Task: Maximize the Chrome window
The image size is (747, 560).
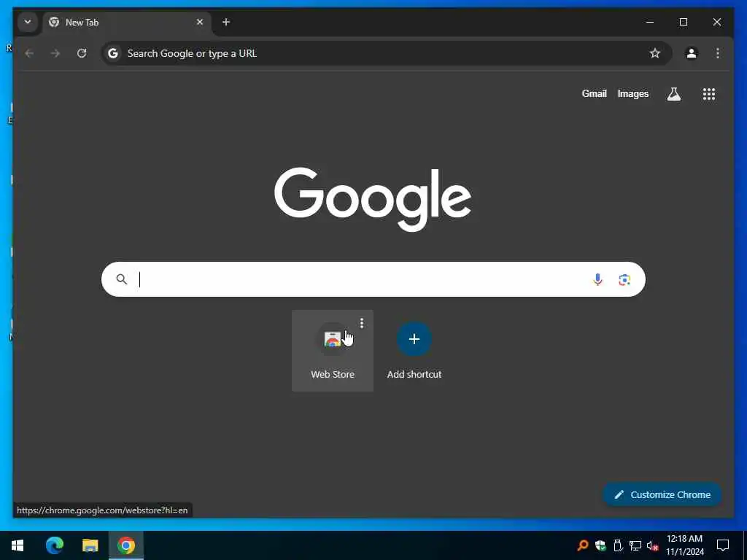Action: pyautogui.click(x=683, y=22)
